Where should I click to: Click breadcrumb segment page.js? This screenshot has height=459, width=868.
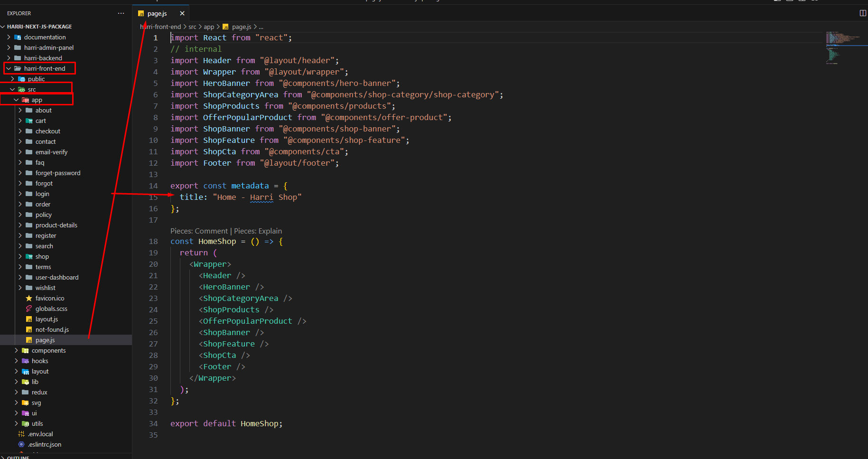coord(242,27)
